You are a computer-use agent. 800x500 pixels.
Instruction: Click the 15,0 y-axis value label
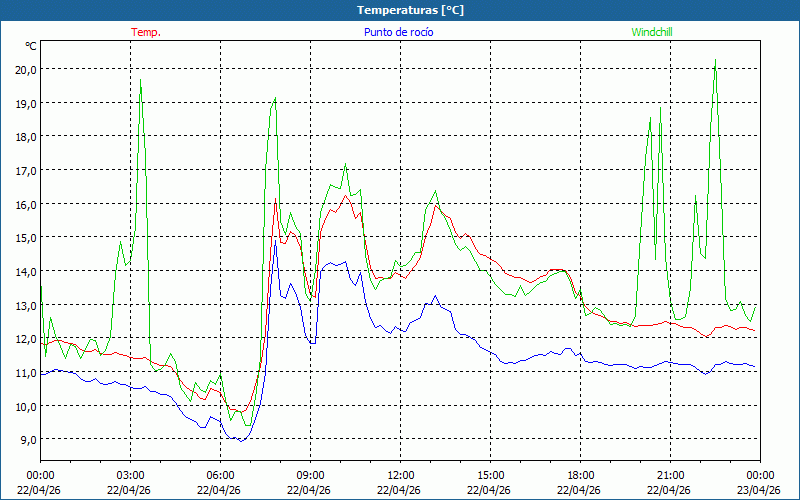[25, 237]
